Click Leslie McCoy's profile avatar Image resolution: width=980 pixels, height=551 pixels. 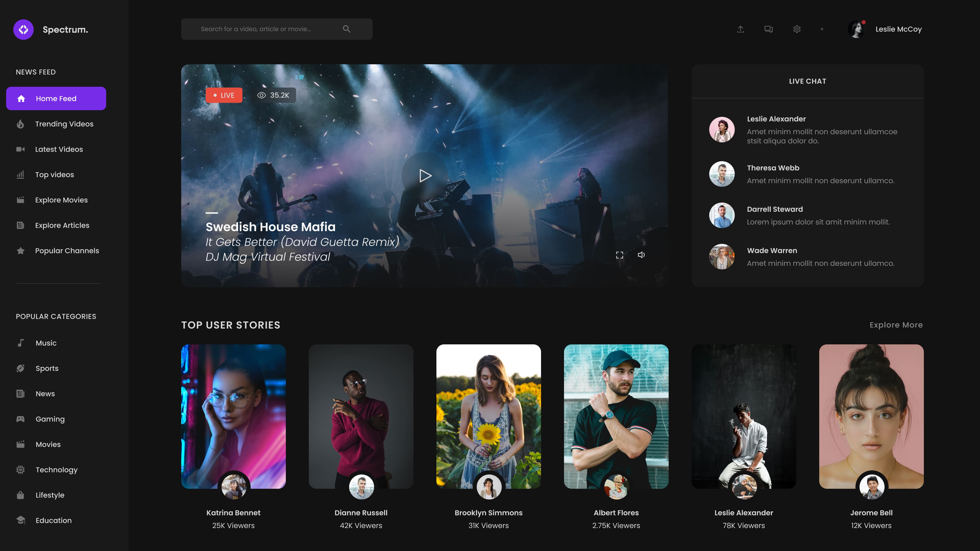tap(857, 29)
